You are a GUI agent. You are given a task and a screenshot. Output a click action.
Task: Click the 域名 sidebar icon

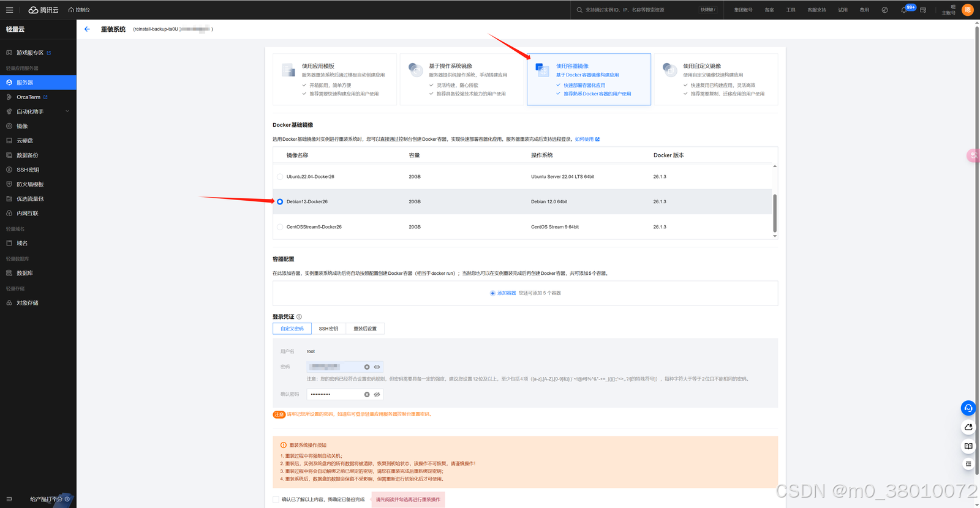(x=9, y=243)
